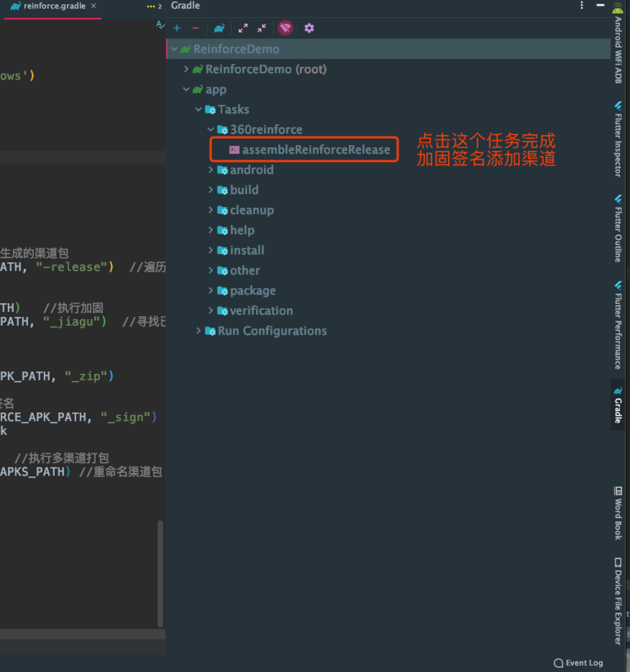Collapse the 360reinforce task group
This screenshot has width=630, height=672.
(211, 129)
